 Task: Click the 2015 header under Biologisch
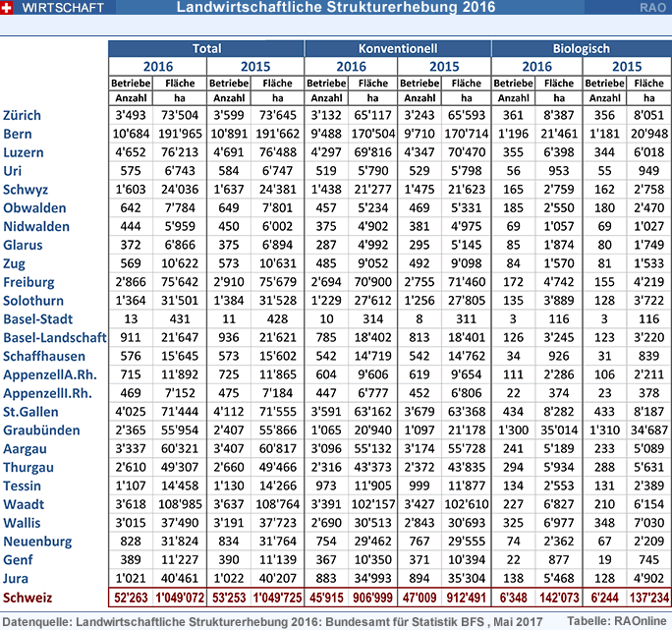(x=626, y=66)
